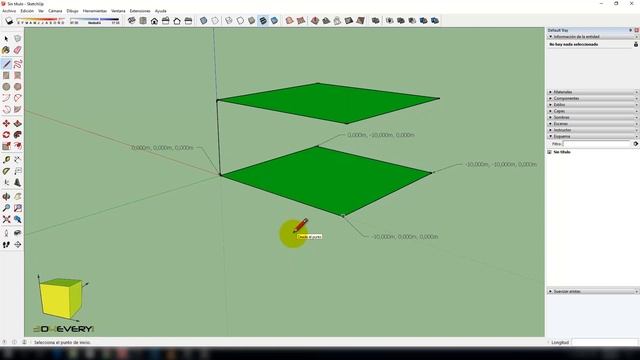Enable Hidden Line face style
The width and height of the screenshot is (640, 360).
pos(240,21)
